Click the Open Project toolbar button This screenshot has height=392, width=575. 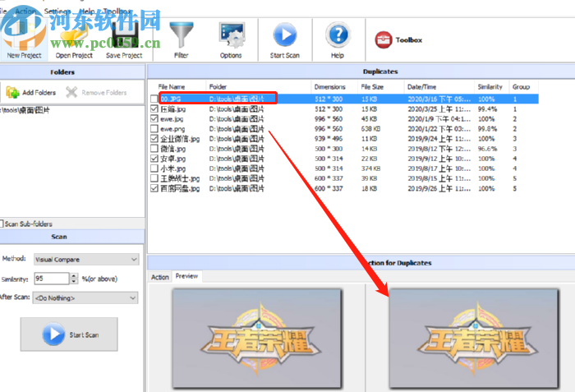pyautogui.click(x=74, y=42)
